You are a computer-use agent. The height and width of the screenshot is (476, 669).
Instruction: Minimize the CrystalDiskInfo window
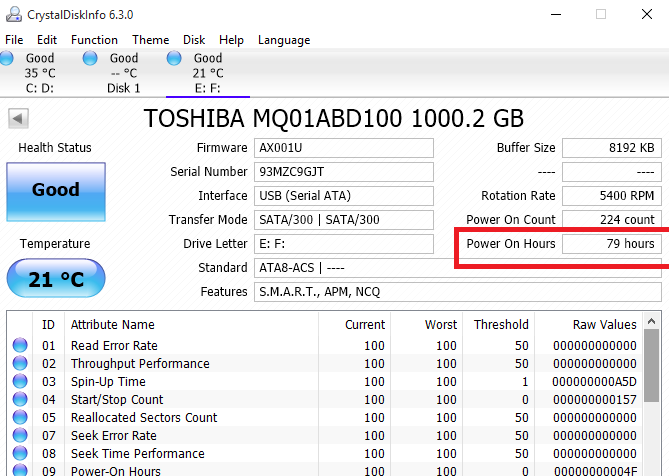pos(556,14)
